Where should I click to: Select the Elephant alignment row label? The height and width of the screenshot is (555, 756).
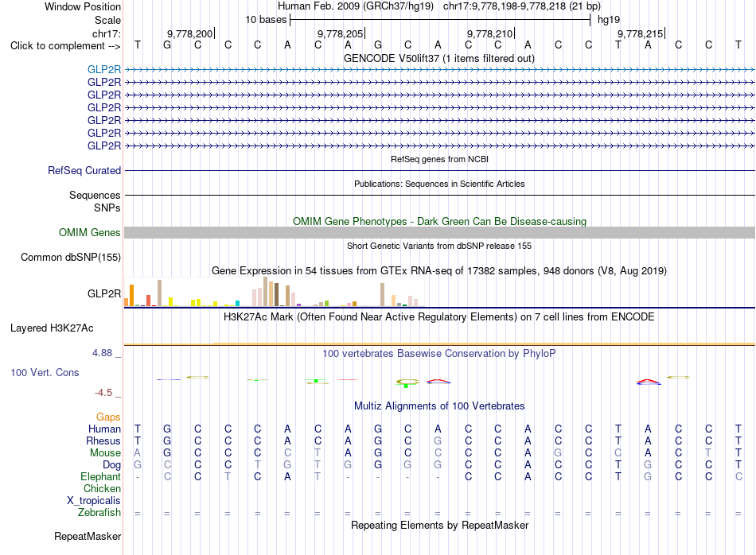point(101,477)
